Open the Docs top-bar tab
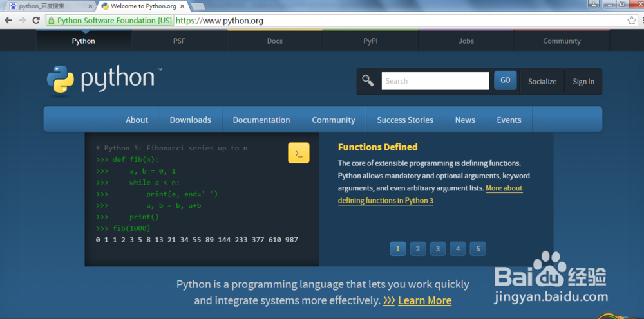Image resolution: width=644 pixels, height=319 pixels. pyautogui.click(x=275, y=41)
